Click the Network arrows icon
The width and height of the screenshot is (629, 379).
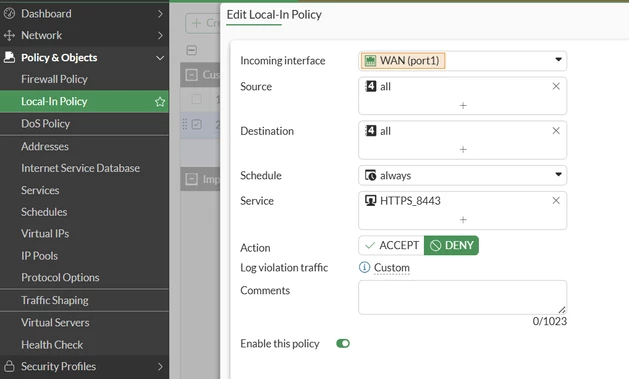[x=9, y=35]
